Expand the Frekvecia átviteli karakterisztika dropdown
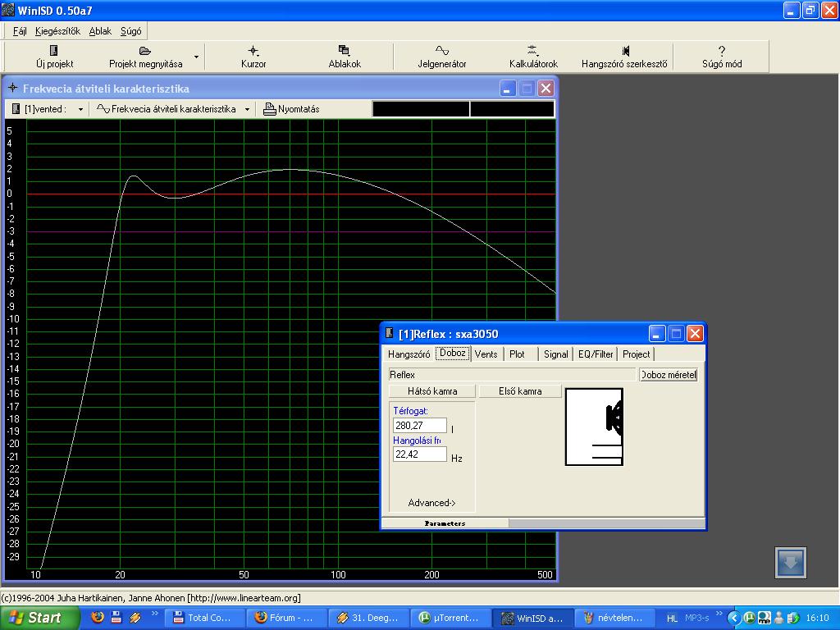The width and height of the screenshot is (840, 630). (247, 109)
